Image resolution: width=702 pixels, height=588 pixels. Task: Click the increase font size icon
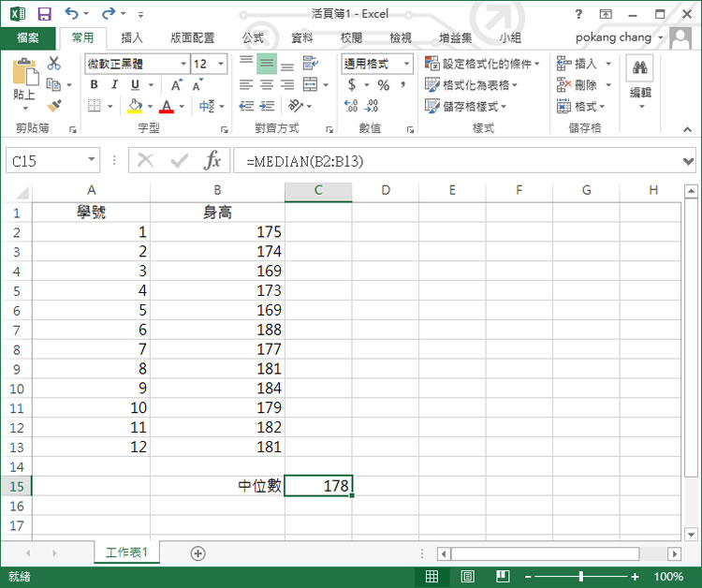coord(176,85)
